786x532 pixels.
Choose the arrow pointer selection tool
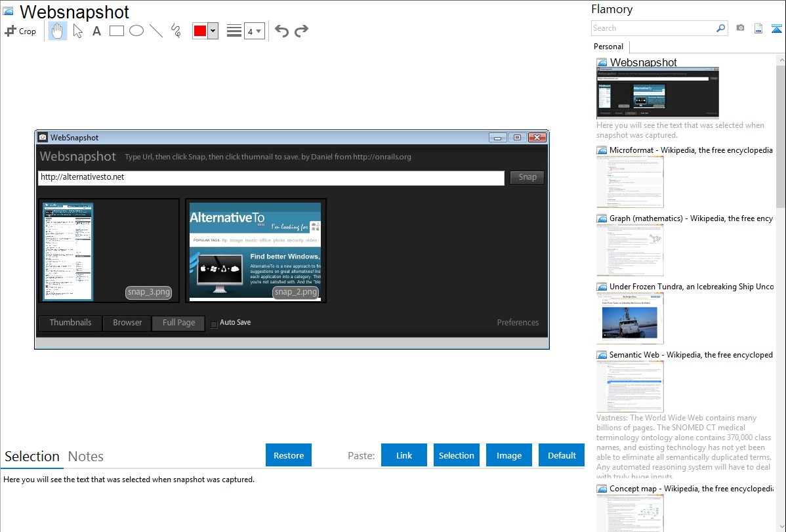77,31
